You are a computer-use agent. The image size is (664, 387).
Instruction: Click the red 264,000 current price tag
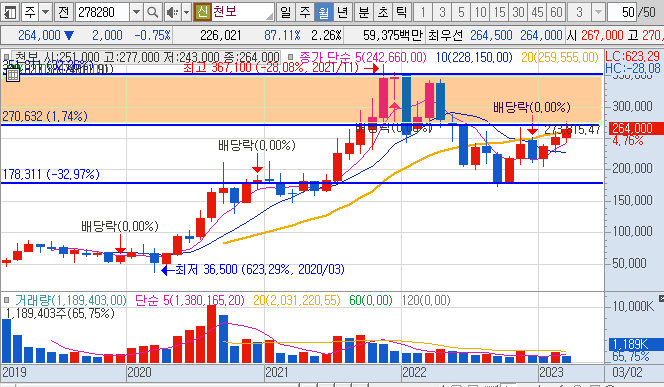[x=636, y=128]
